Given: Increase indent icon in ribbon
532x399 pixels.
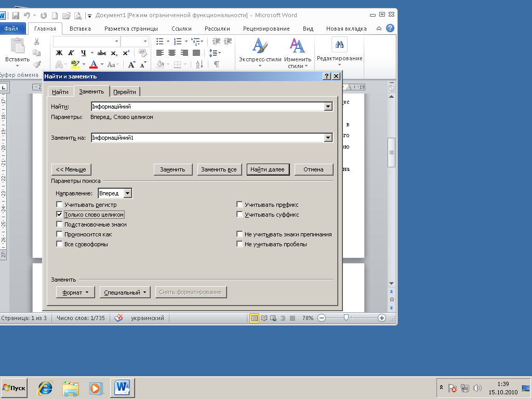Looking at the screenshot, I should [x=228, y=42].
